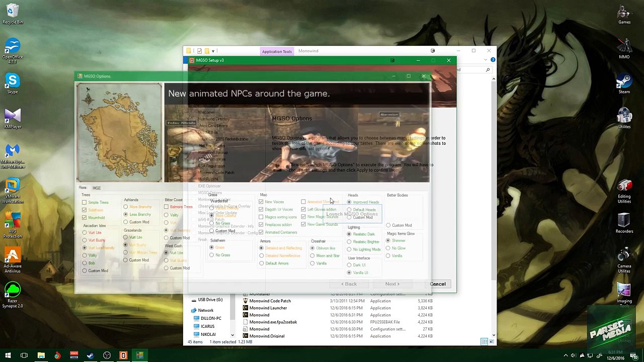Click the File Explorer help icon

tap(493, 60)
